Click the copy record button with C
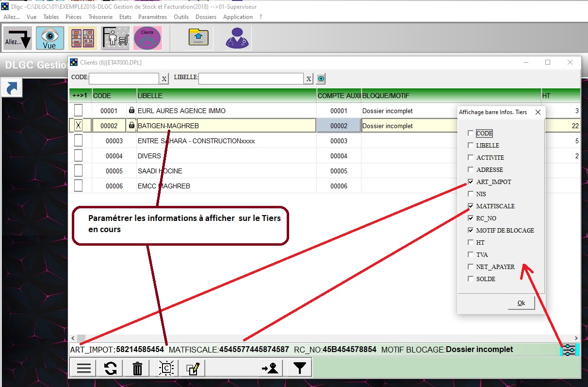Viewport: 588px width, 387px height. click(166, 369)
